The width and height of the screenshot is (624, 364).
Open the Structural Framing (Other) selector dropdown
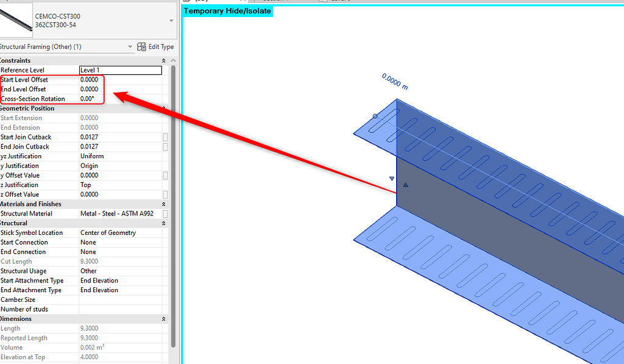[129, 46]
